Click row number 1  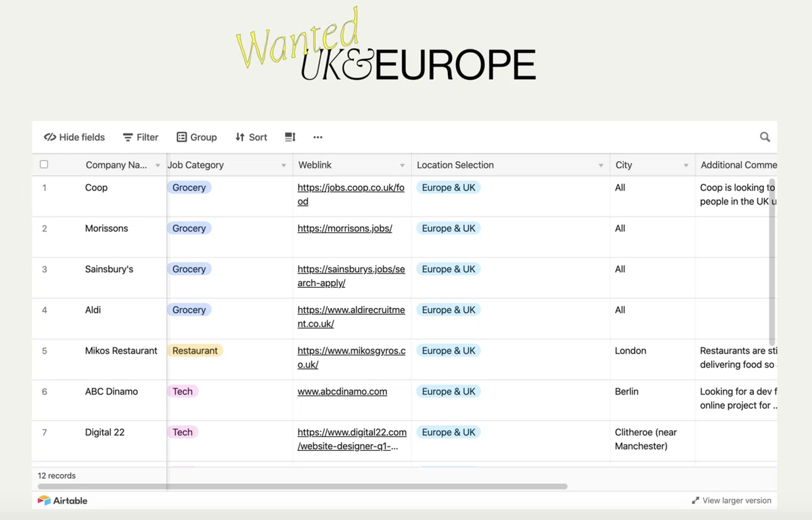[x=45, y=188]
